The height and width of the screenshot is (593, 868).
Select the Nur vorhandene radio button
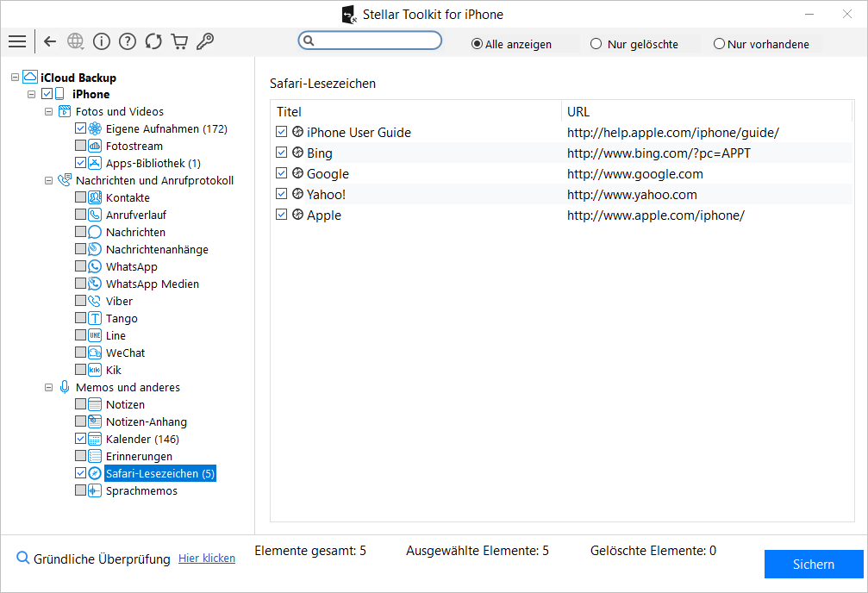(x=719, y=44)
